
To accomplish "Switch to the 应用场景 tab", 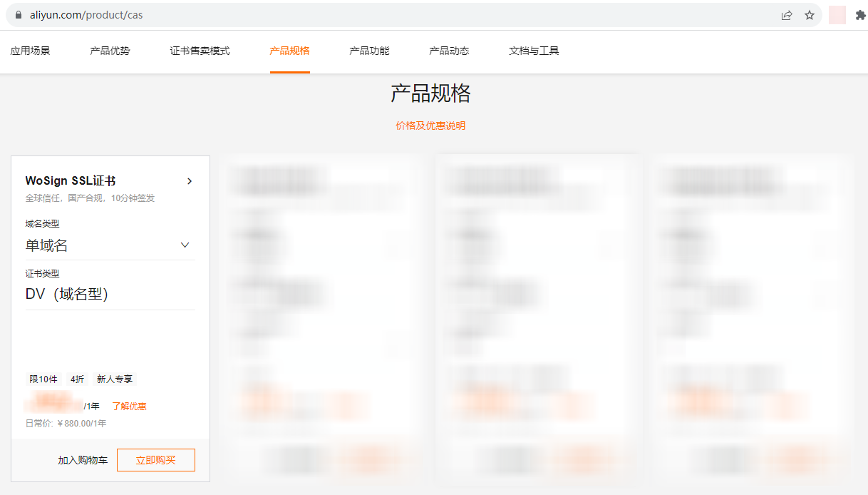I will (x=31, y=51).
